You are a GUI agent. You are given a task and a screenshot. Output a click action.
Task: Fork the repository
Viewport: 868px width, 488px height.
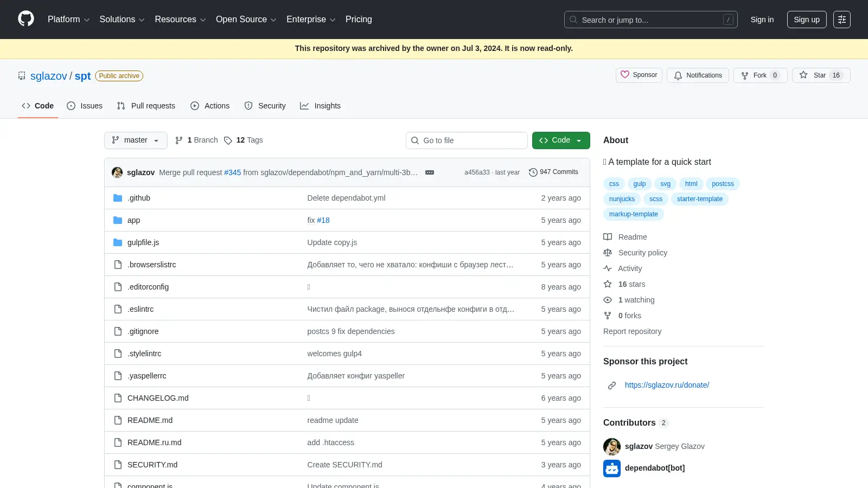click(x=760, y=75)
